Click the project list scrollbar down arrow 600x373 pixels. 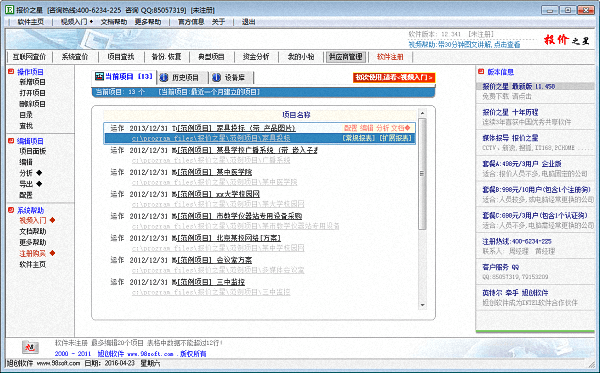422,305
